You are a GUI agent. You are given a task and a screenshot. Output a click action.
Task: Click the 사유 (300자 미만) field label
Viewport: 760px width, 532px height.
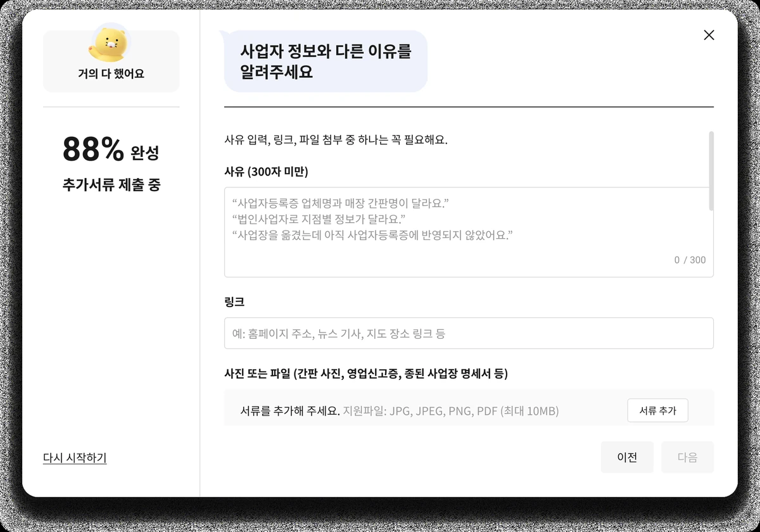coord(266,172)
